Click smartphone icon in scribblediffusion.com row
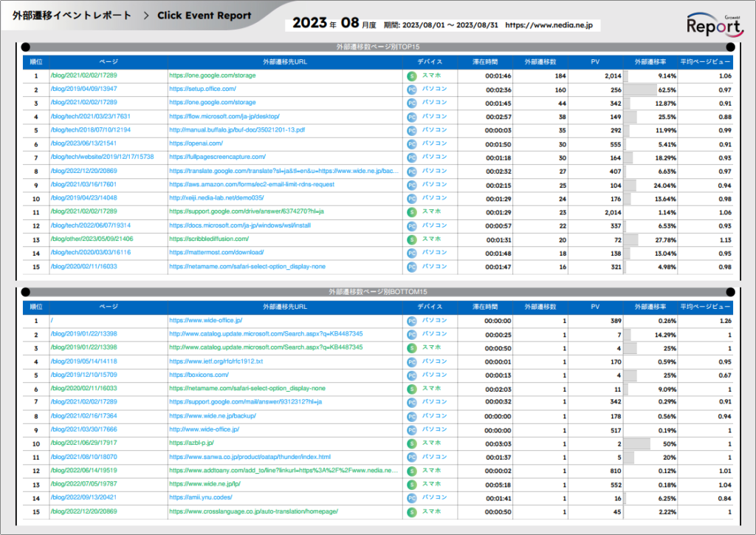This screenshot has height=535, width=756. point(412,239)
